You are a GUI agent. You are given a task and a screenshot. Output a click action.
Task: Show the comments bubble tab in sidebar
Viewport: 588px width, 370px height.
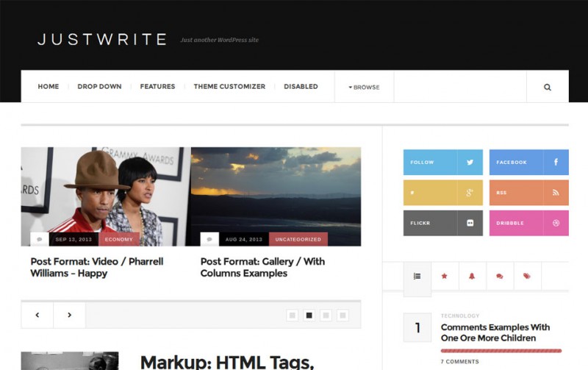[499, 277]
